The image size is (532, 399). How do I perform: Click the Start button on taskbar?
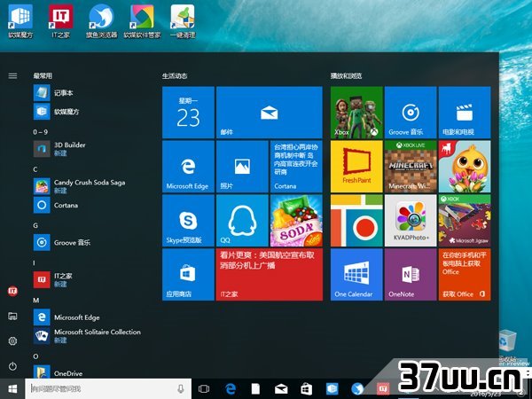point(12,389)
